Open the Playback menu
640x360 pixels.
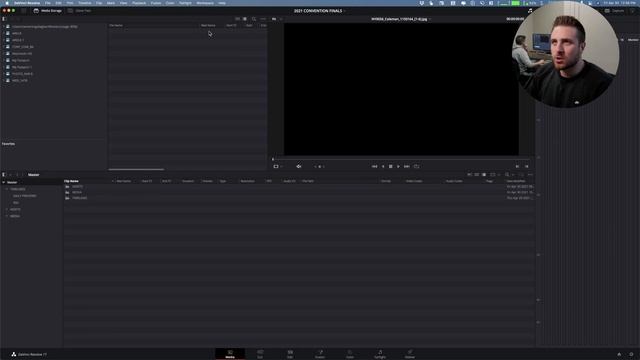point(139,3)
